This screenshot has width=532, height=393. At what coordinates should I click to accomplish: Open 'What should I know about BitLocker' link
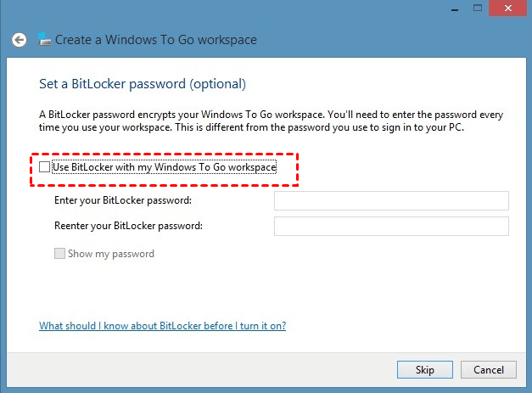click(x=162, y=326)
